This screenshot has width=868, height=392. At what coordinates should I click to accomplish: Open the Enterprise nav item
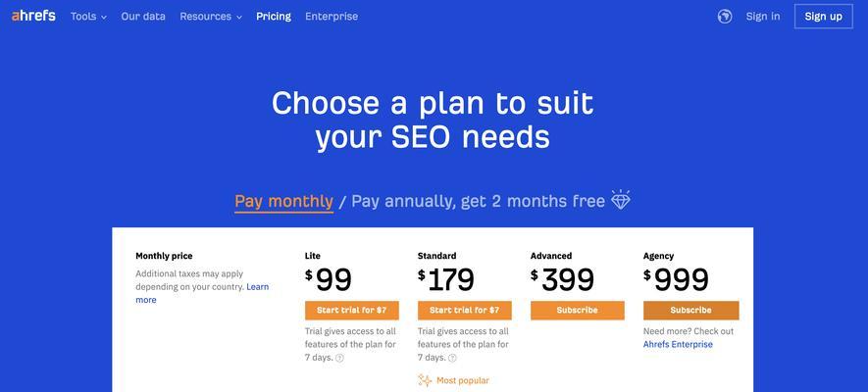(332, 17)
